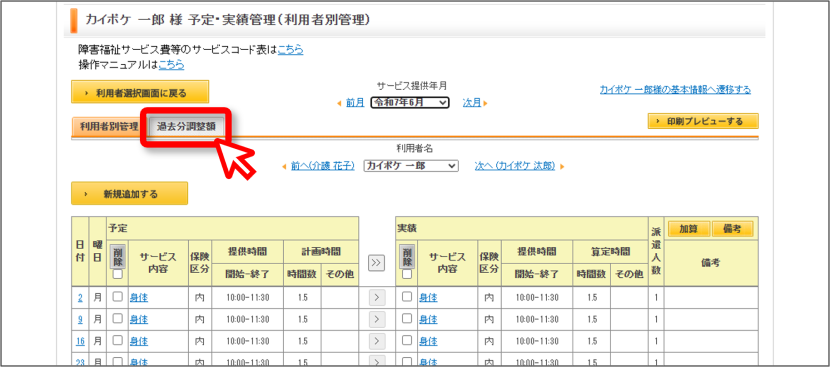Open date 16 link in the table
830x367 pixels.
(x=80, y=342)
